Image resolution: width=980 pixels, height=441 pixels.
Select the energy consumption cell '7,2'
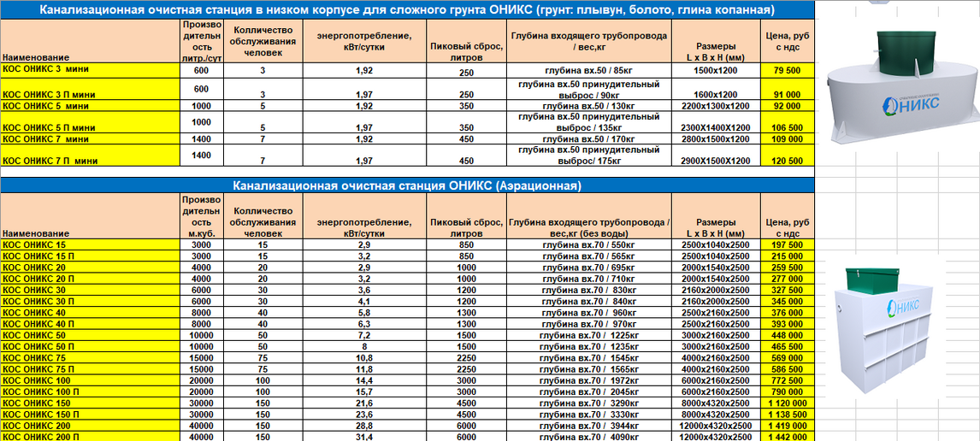pos(364,335)
